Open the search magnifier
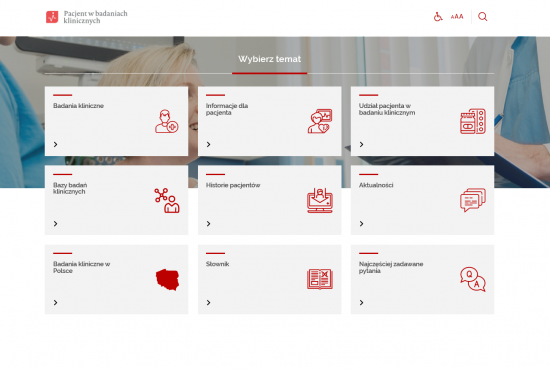The width and height of the screenshot is (550, 370). (x=483, y=16)
